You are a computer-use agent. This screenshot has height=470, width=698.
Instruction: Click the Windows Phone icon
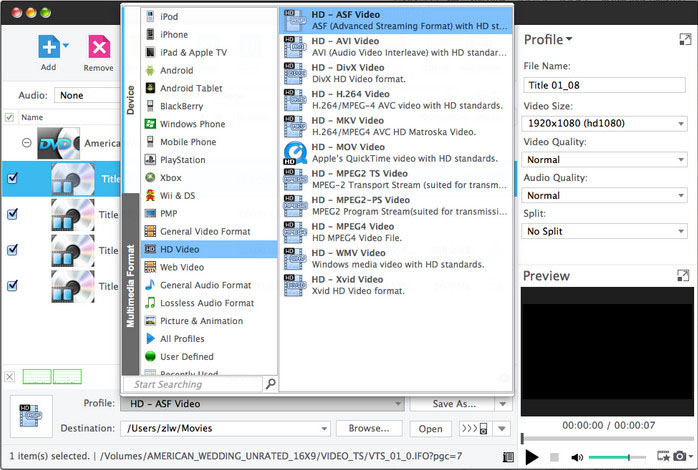point(150,124)
